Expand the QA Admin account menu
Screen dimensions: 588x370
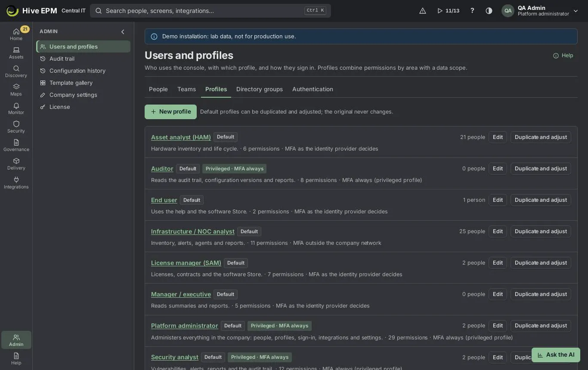(540, 11)
